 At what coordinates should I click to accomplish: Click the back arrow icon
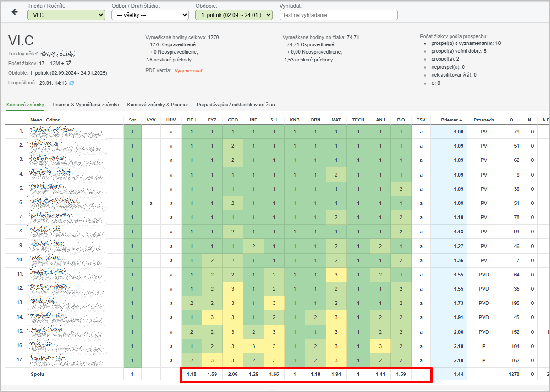coord(15,12)
